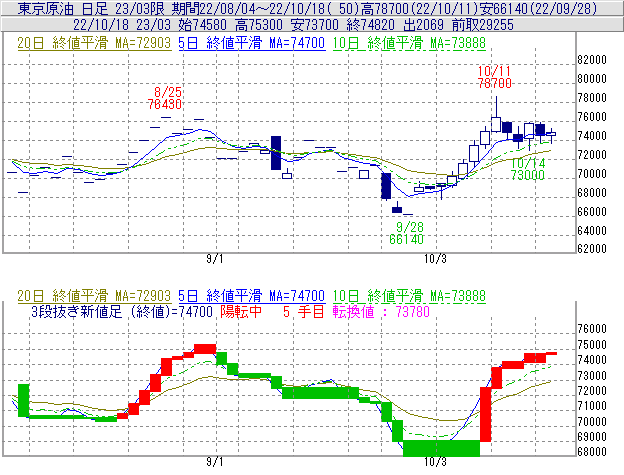Click the upper chart 10/3 date axis label
Image resolution: width=624 pixels, height=475 pixels.
pyautogui.click(x=435, y=259)
